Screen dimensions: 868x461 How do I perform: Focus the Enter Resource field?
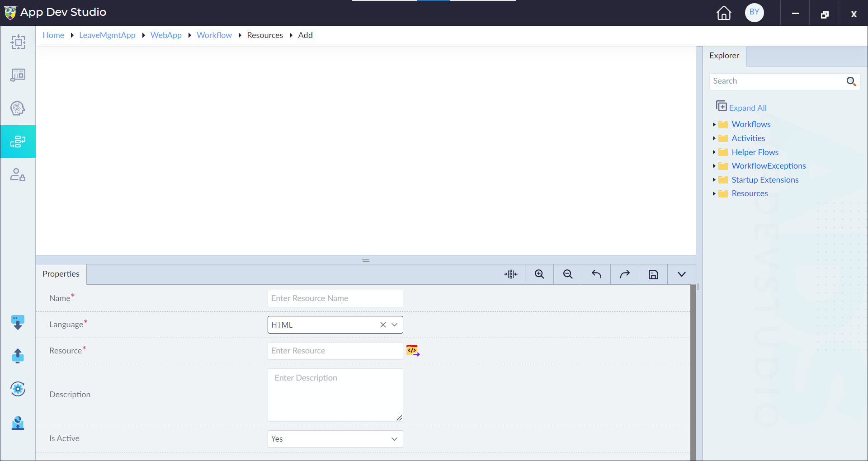pyautogui.click(x=335, y=351)
